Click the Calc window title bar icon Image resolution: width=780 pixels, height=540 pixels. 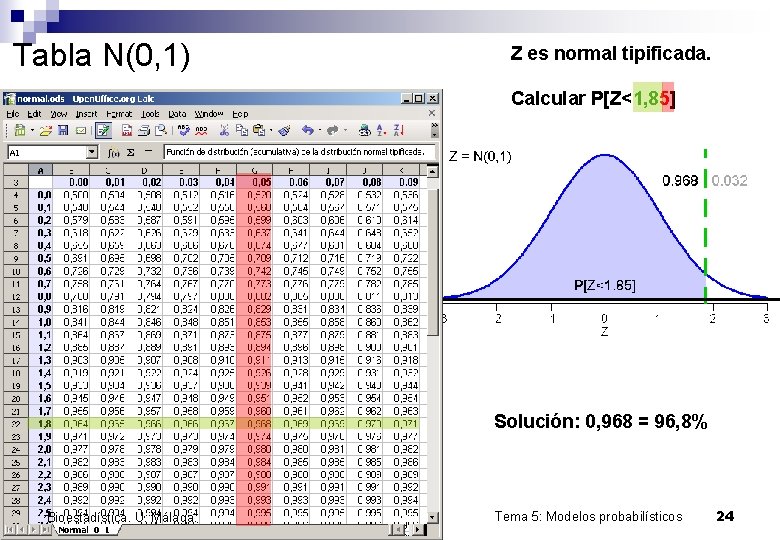point(9,98)
